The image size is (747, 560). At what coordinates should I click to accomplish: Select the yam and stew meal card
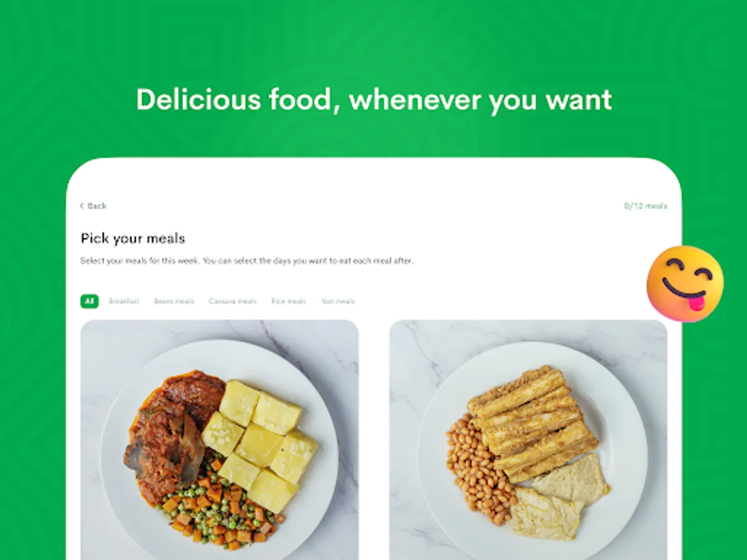click(x=219, y=440)
